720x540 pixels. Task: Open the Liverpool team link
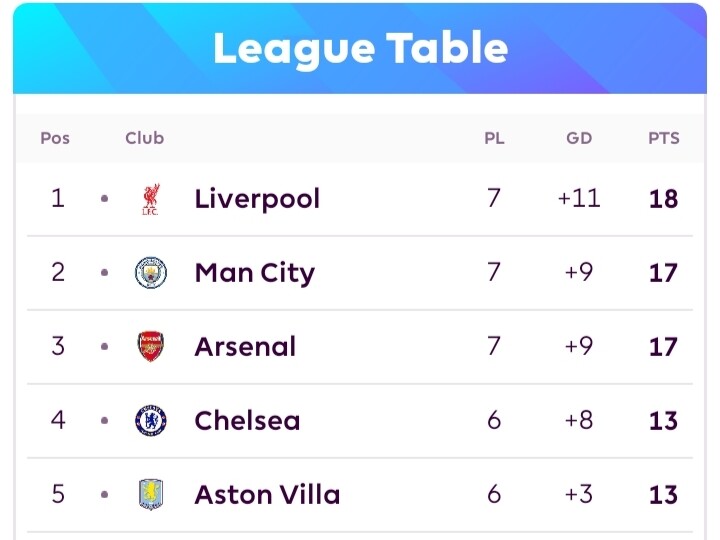click(x=257, y=199)
